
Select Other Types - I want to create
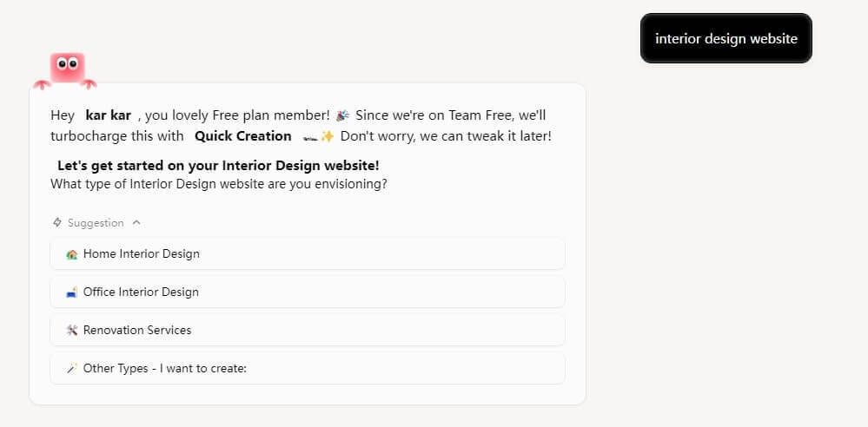tap(308, 369)
